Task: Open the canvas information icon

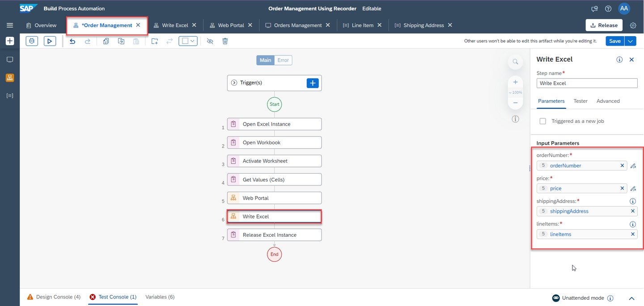Action: coord(515,119)
